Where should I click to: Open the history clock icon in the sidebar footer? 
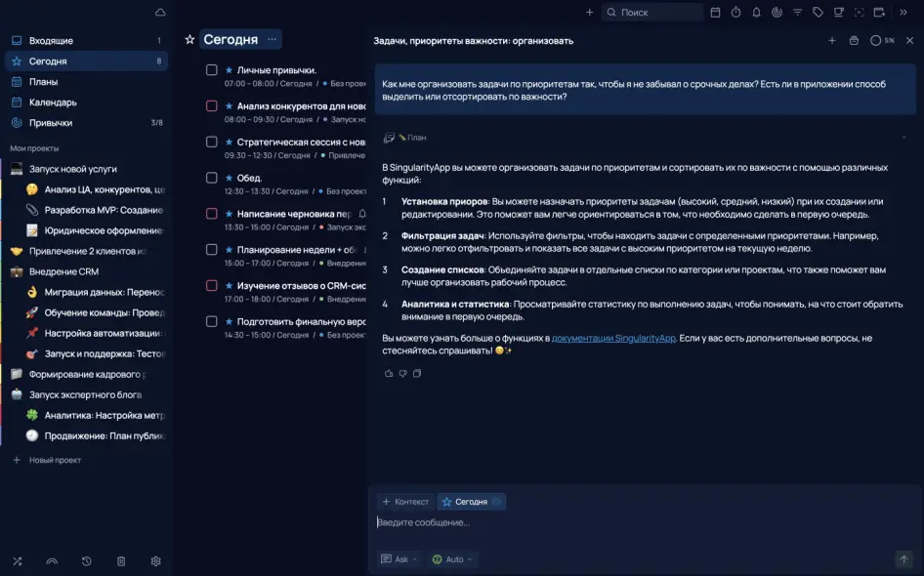(x=87, y=561)
